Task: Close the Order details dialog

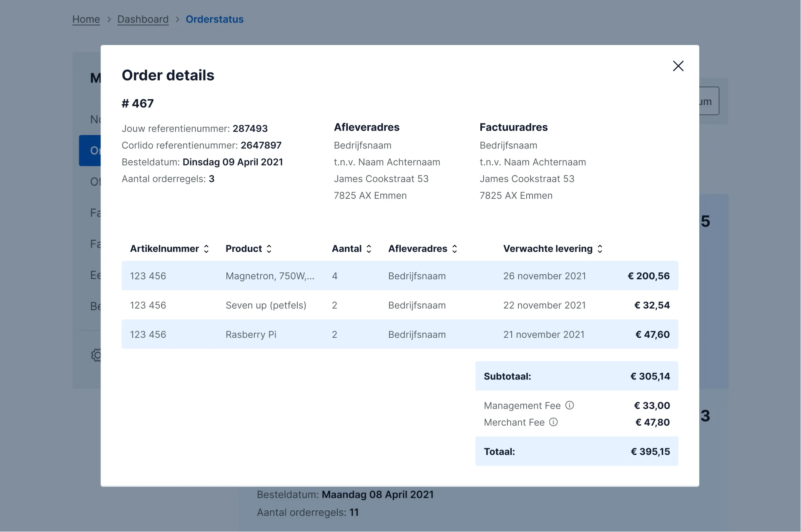Action: (678, 66)
